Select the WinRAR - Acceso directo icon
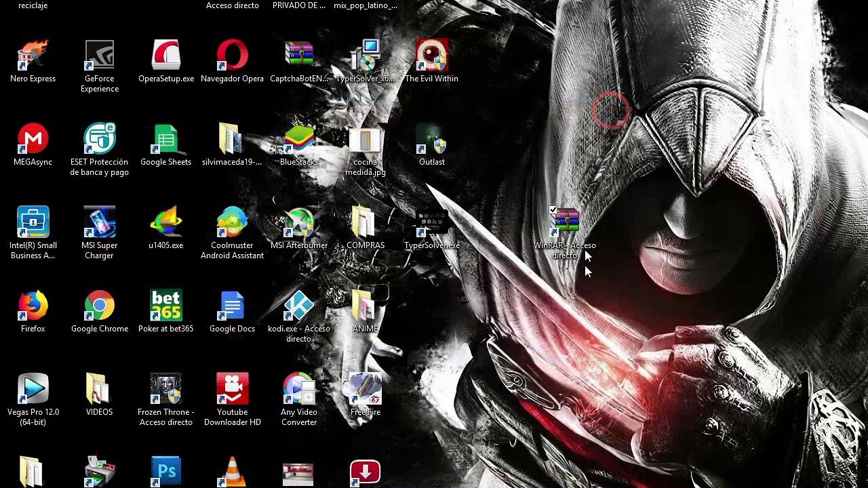 [564, 222]
